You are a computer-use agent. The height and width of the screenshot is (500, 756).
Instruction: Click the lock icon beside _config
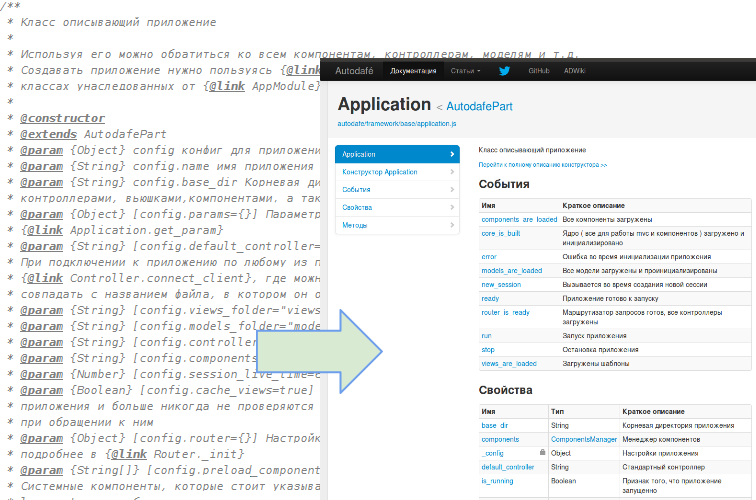[x=542, y=452]
